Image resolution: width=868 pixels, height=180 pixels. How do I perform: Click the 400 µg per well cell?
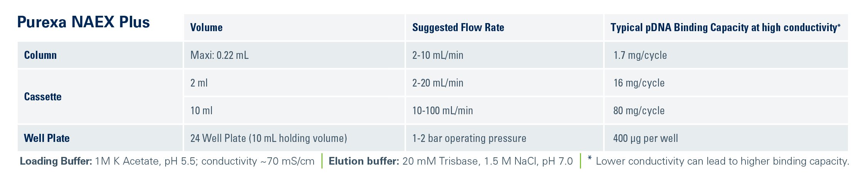pos(726,138)
